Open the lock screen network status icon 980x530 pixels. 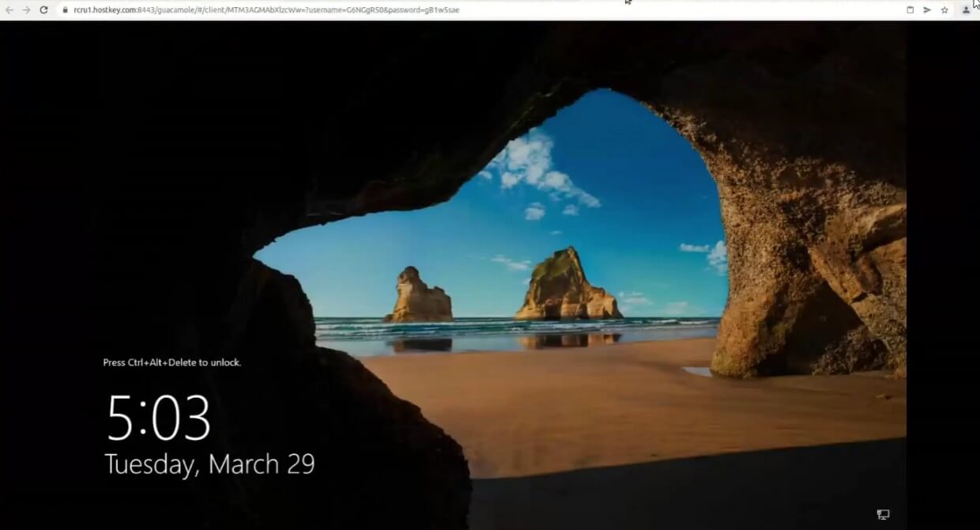tap(883, 514)
